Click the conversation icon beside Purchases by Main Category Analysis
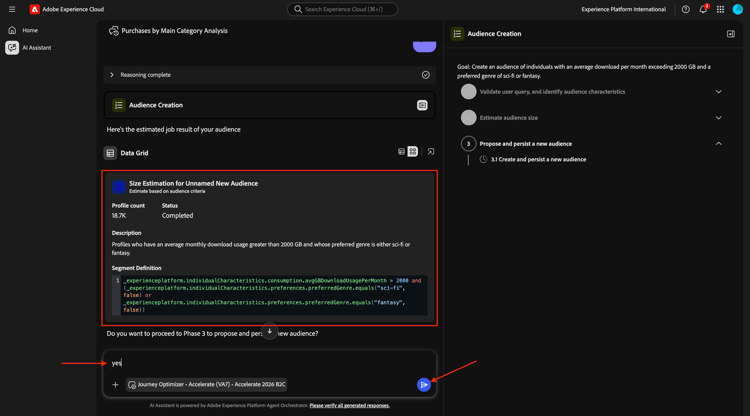 [114, 31]
